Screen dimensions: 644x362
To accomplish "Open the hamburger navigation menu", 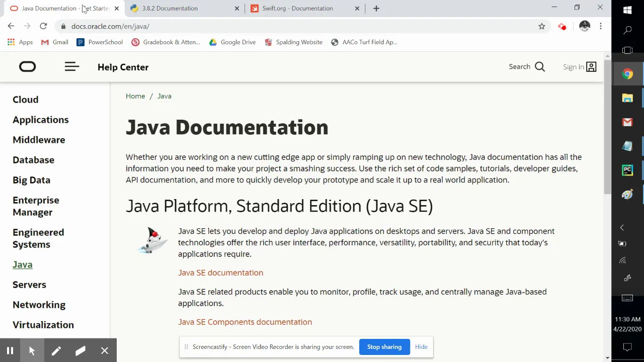I will click(72, 67).
